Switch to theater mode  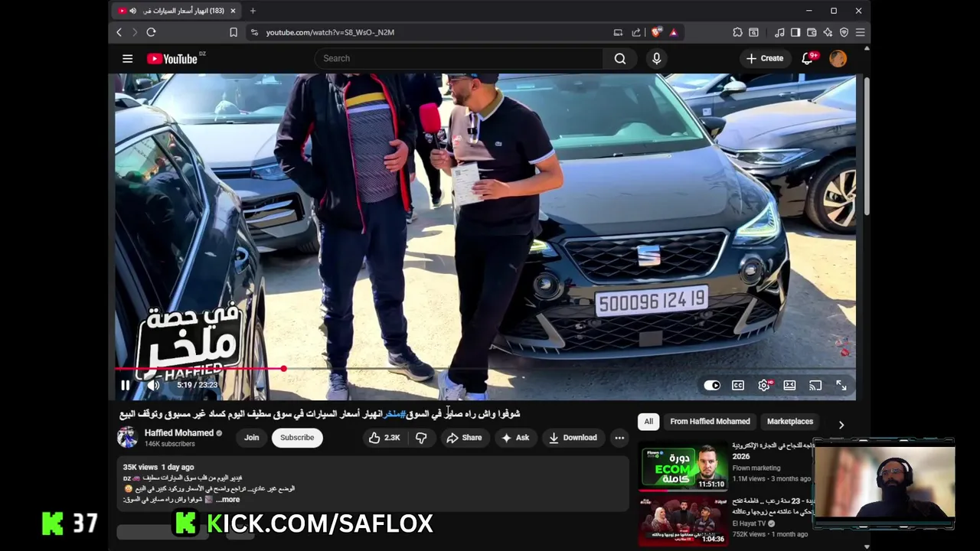(x=789, y=385)
